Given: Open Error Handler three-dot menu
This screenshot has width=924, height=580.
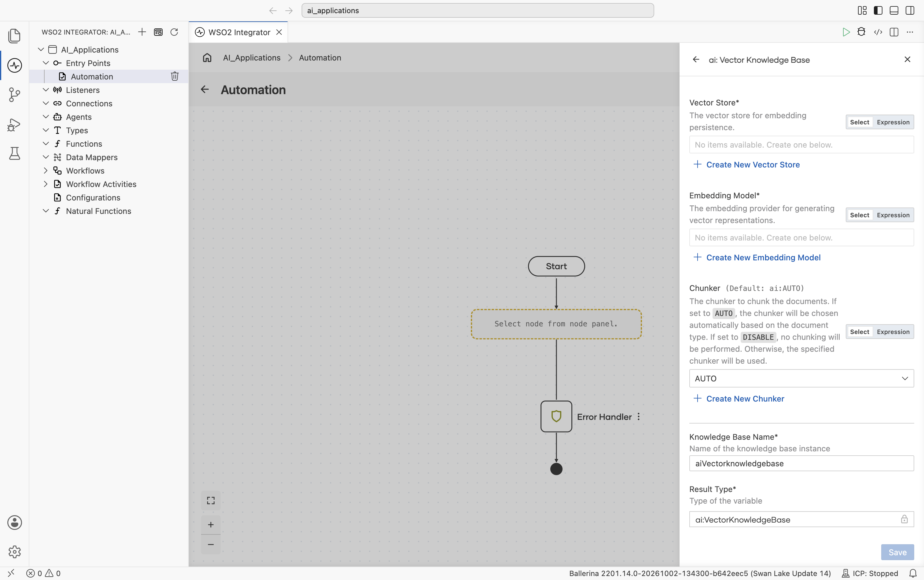Looking at the screenshot, I should [x=639, y=417].
